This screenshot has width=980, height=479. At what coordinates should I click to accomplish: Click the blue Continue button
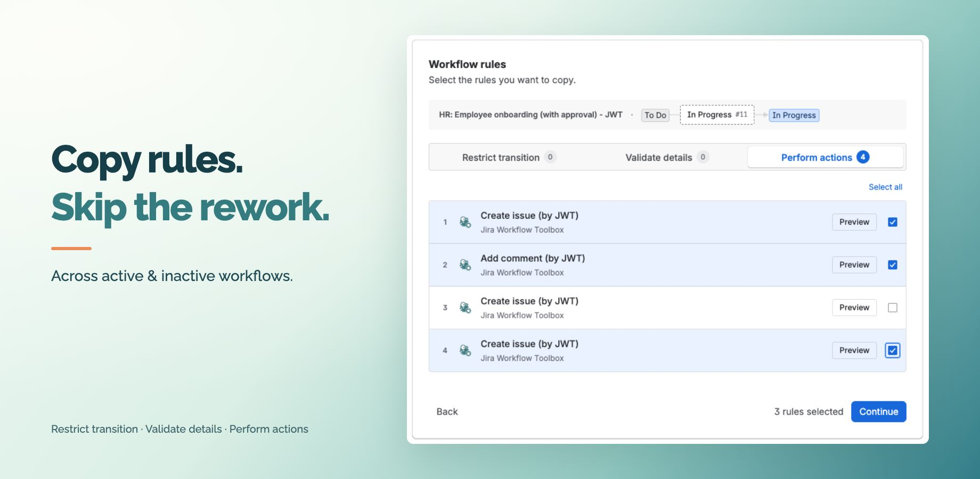point(878,411)
